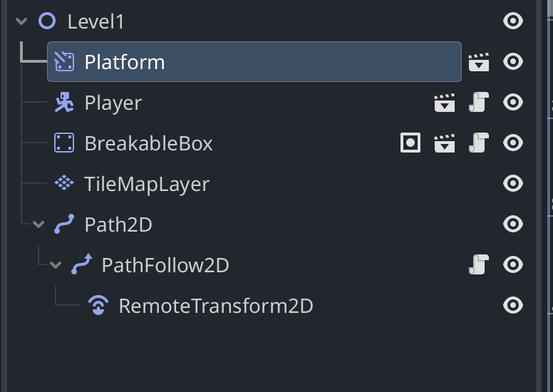Viewport: 553px width, 392px height.
Task: Select the PathFollow2D node label
Action: coord(165,265)
